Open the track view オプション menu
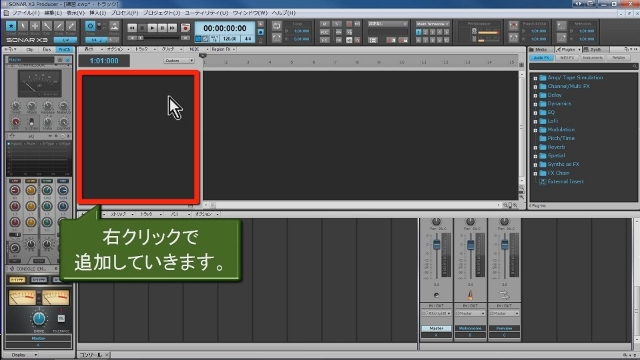This screenshot has height=360, width=640. tap(117, 49)
